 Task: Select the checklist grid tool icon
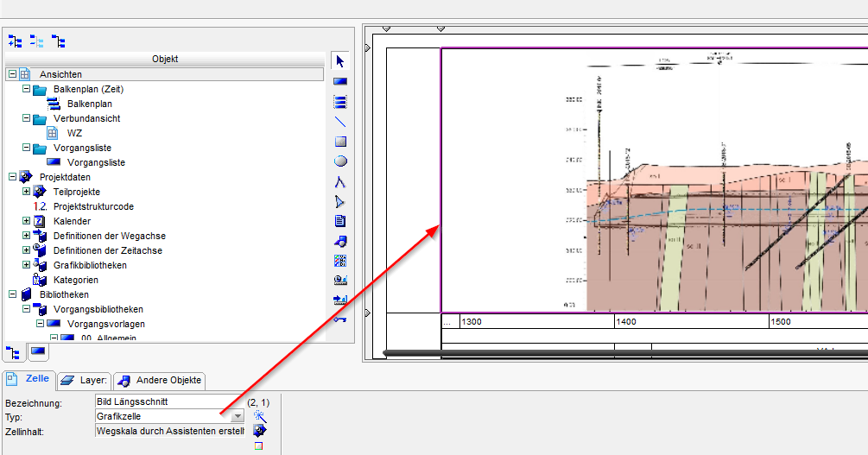tap(340, 261)
